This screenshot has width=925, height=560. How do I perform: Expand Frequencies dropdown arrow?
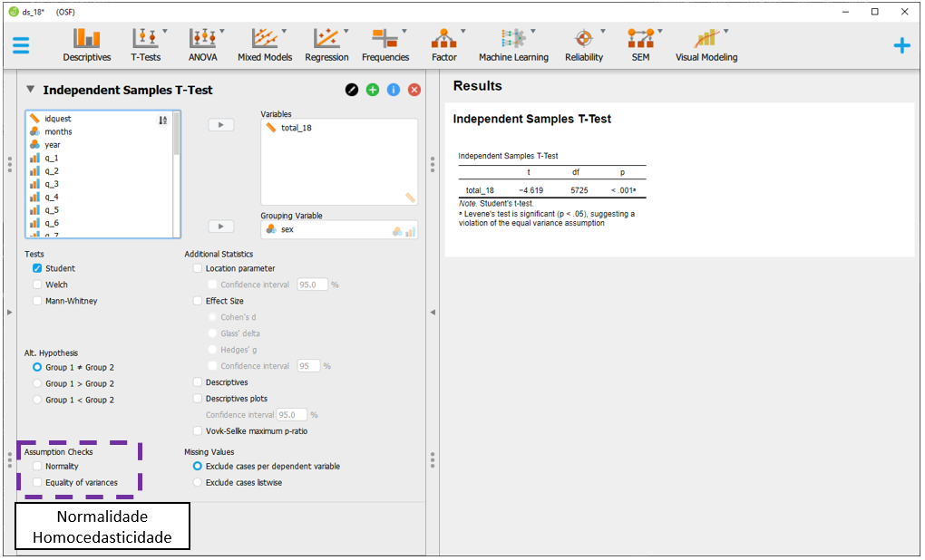pos(404,31)
